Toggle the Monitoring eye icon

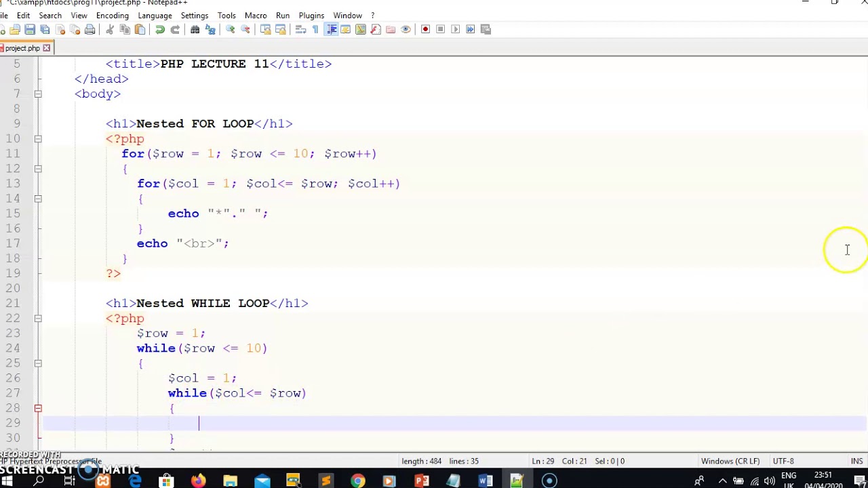[x=406, y=29]
